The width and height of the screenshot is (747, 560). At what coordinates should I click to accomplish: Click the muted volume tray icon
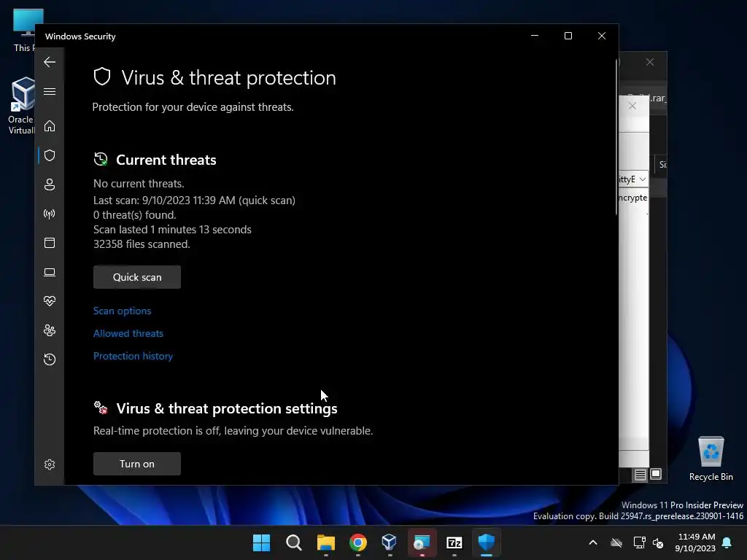pos(659,542)
